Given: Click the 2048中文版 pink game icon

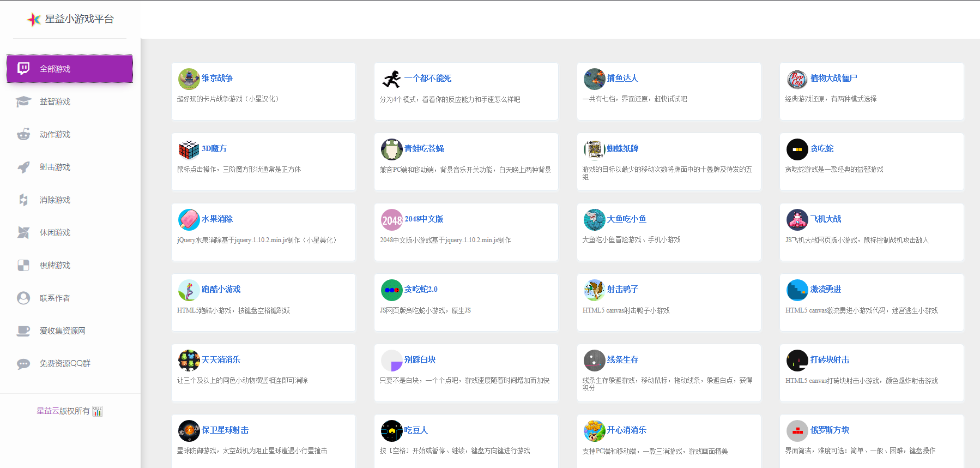Looking at the screenshot, I should point(391,220).
